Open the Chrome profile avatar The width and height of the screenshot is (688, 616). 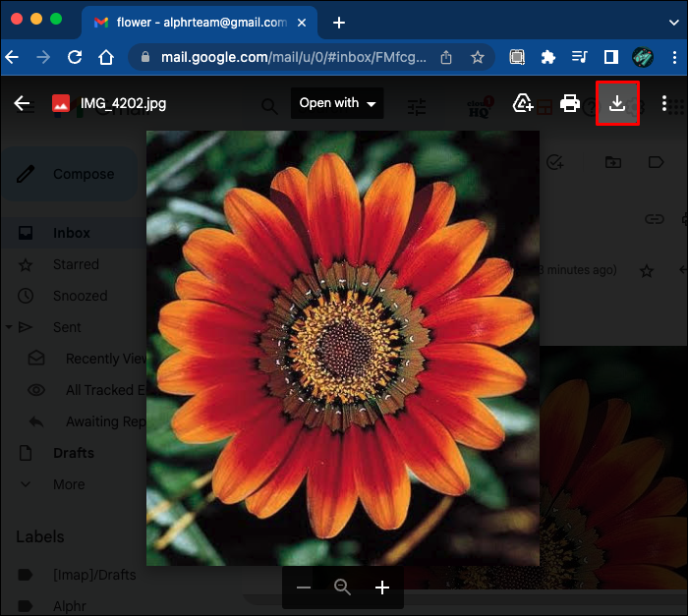tap(642, 57)
